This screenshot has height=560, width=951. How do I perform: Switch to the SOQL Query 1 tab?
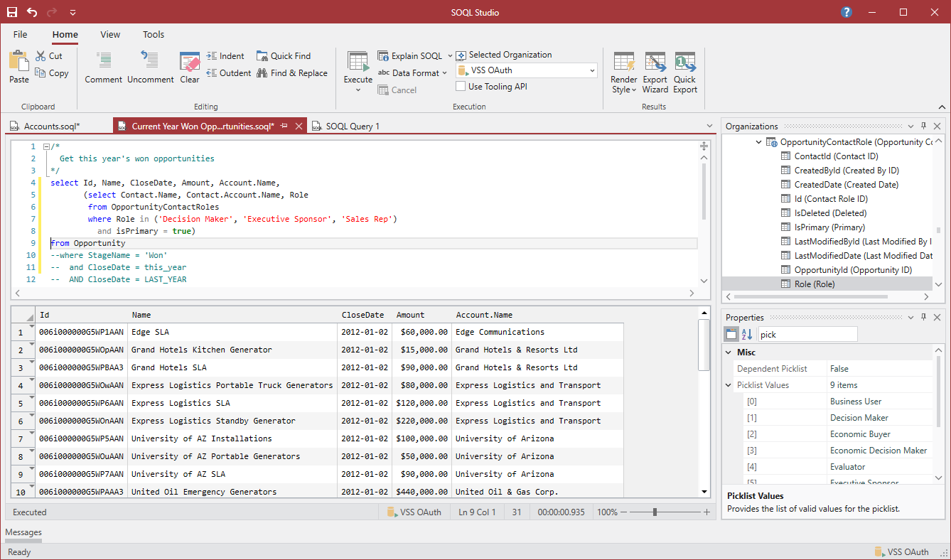pos(345,126)
